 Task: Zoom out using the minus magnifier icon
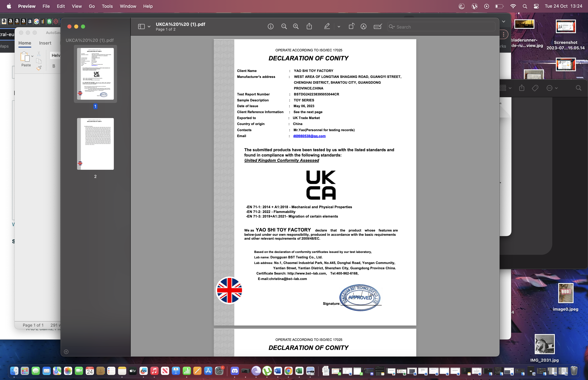(284, 26)
